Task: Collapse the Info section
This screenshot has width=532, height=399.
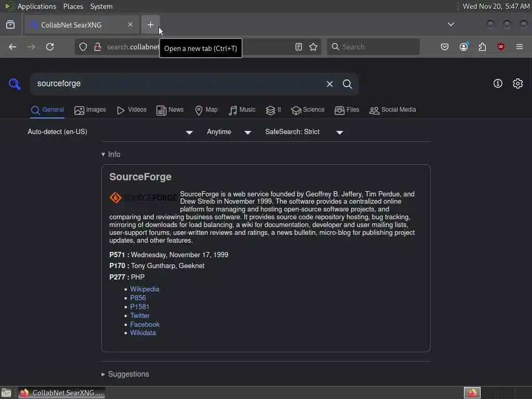Action: [x=111, y=154]
